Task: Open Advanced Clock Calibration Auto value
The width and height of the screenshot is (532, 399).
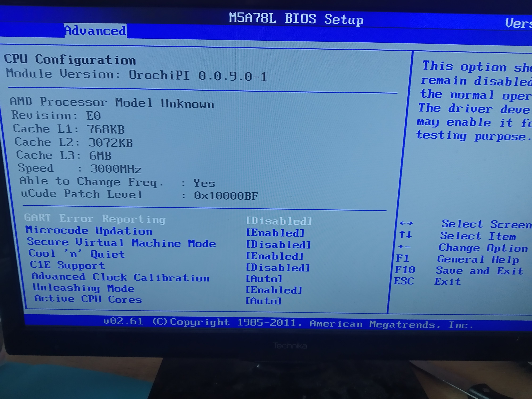Action: 264,279
